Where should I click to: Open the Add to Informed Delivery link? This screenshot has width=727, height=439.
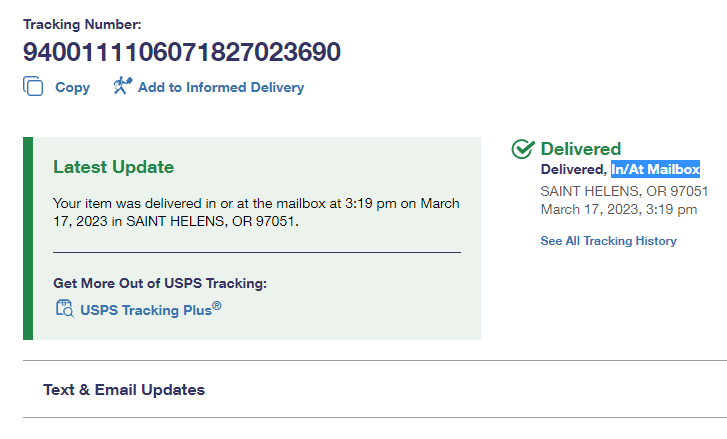click(x=220, y=87)
